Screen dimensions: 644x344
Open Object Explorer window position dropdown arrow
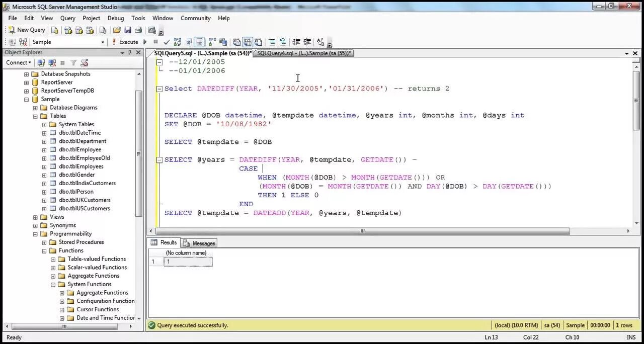coord(122,52)
